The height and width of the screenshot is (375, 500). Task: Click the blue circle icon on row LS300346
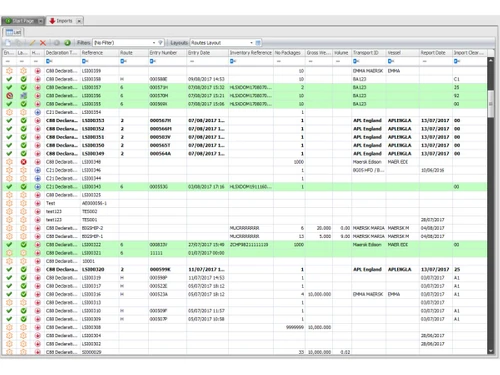37,170
